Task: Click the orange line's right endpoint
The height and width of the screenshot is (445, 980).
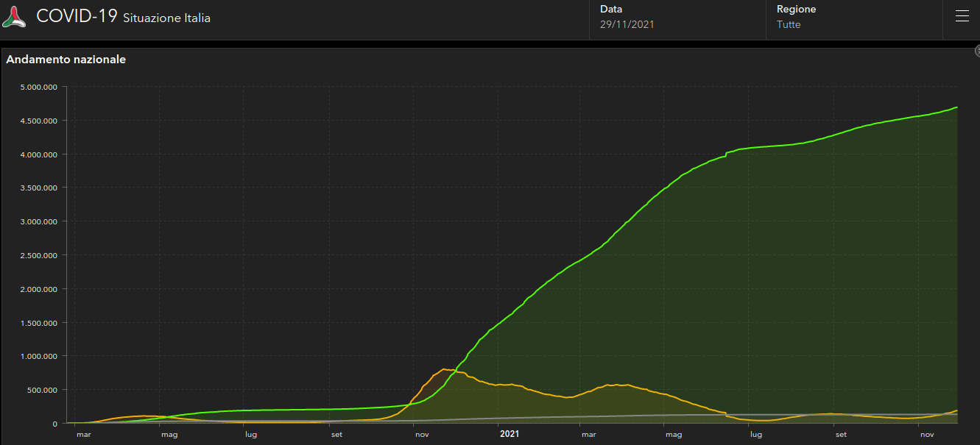Action: 956,410
